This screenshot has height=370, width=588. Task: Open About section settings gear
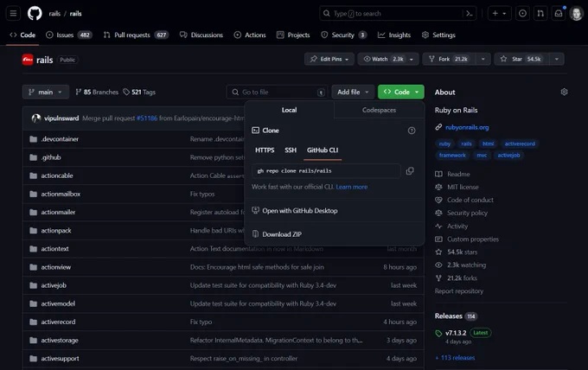tap(564, 92)
